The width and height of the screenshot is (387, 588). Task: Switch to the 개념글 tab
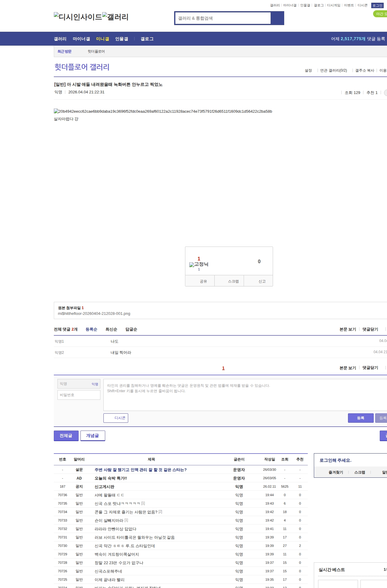(93, 435)
